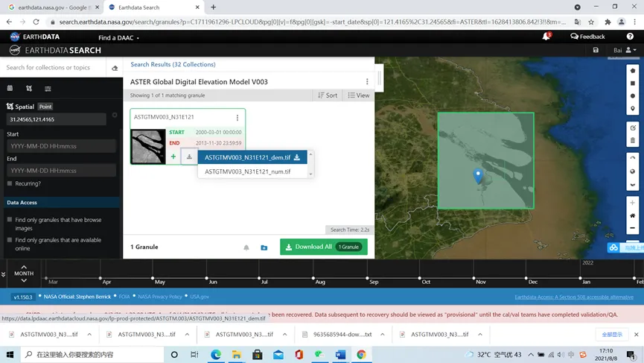Bookmark this page with star icon
644x363 pixels.
591,22
